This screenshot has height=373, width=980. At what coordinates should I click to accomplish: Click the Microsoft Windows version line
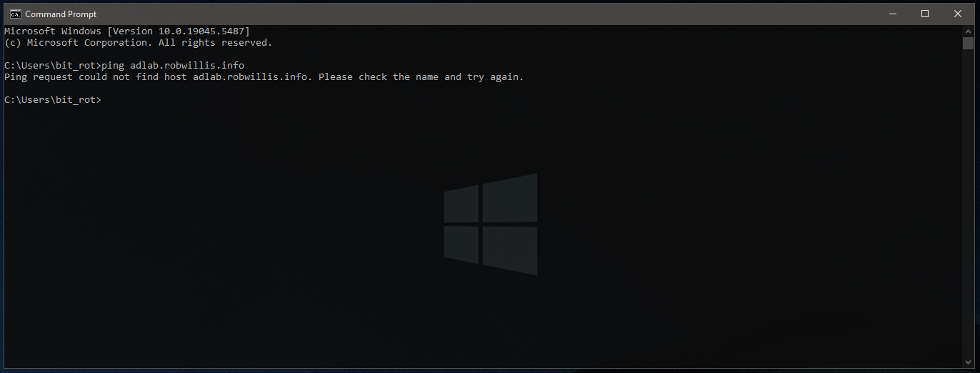click(127, 31)
